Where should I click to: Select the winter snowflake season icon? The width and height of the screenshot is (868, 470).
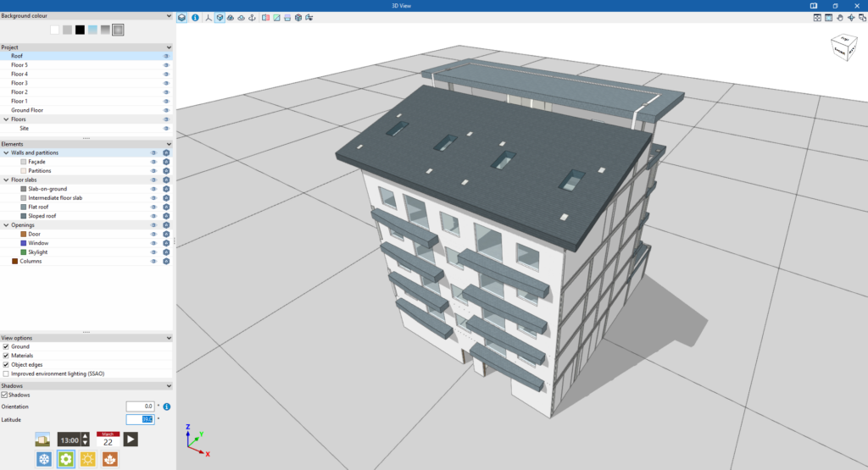click(44, 459)
